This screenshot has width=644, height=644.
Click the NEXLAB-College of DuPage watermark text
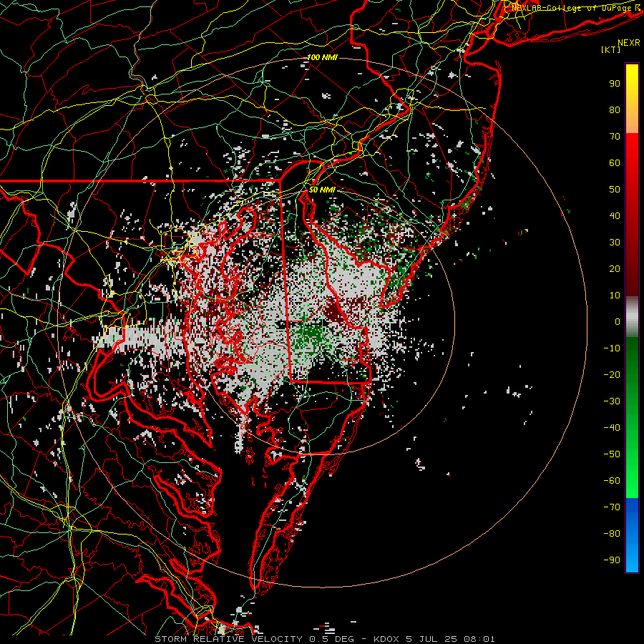(x=576, y=7)
